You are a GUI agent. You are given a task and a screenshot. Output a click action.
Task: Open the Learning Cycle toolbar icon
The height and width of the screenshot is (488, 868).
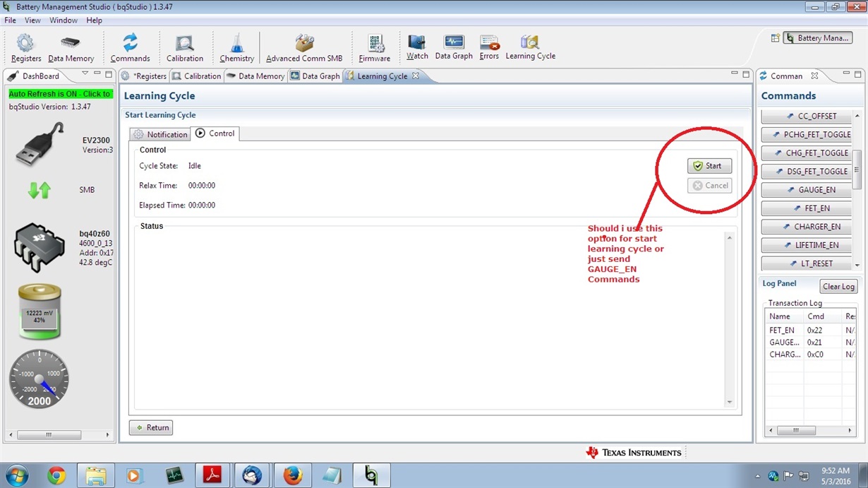pos(530,47)
